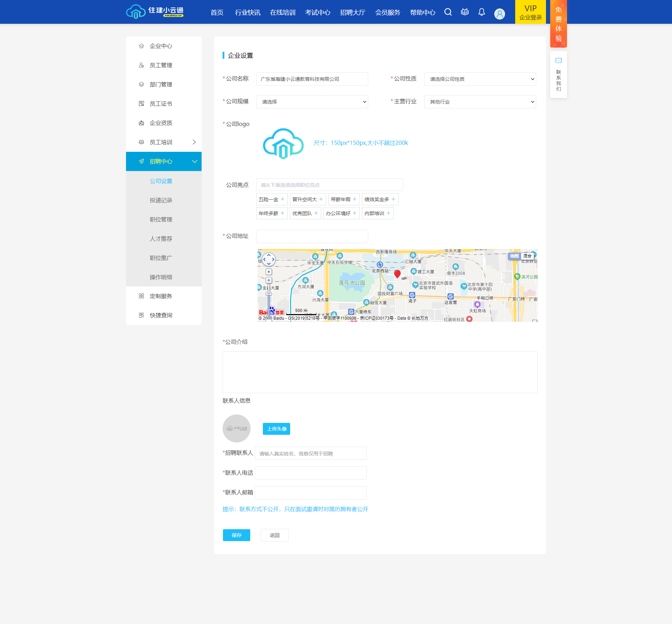This screenshot has width=672, height=624.
Task: Open the 公司性质 dropdown
Action: (480, 79)
